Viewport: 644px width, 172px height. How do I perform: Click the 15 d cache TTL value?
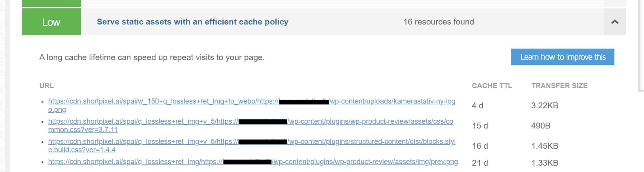point(480,126)
